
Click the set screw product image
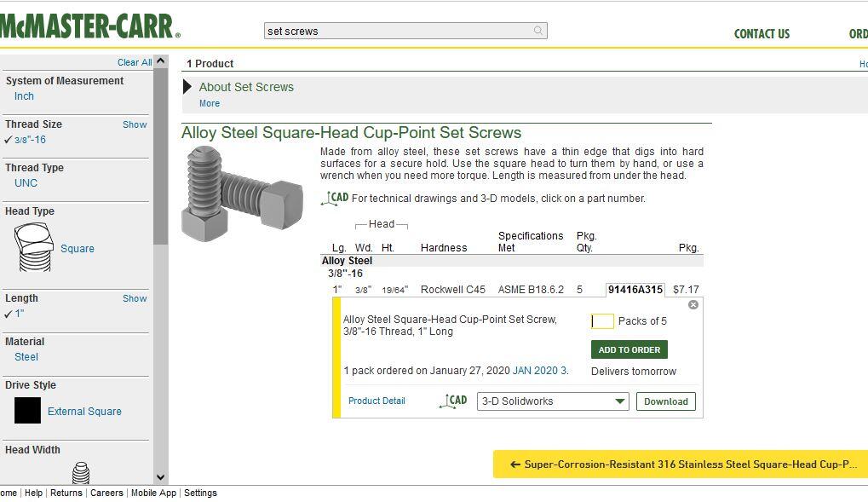pyautogui.click(x=243, y=193)
